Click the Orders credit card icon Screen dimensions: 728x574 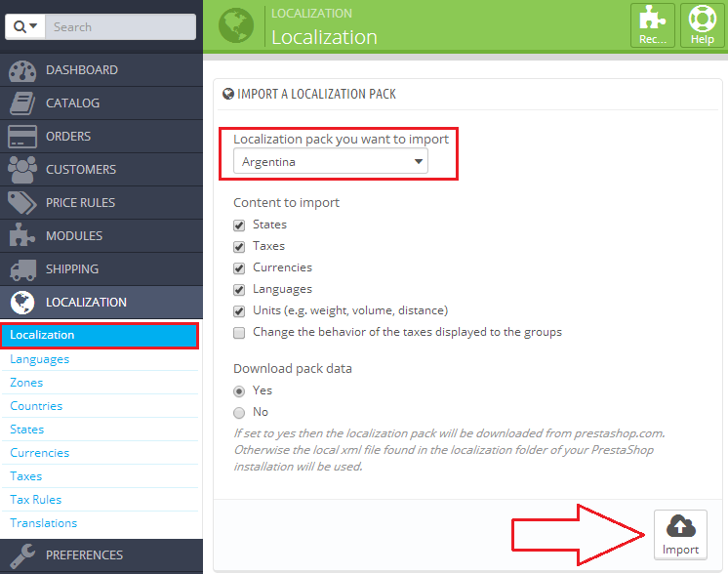(22, 137)
